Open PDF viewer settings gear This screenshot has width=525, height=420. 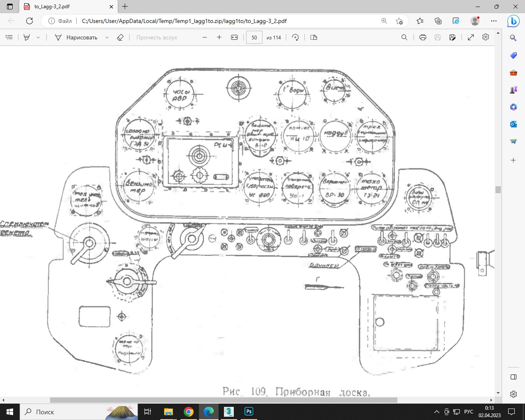[x=486, y=37]
